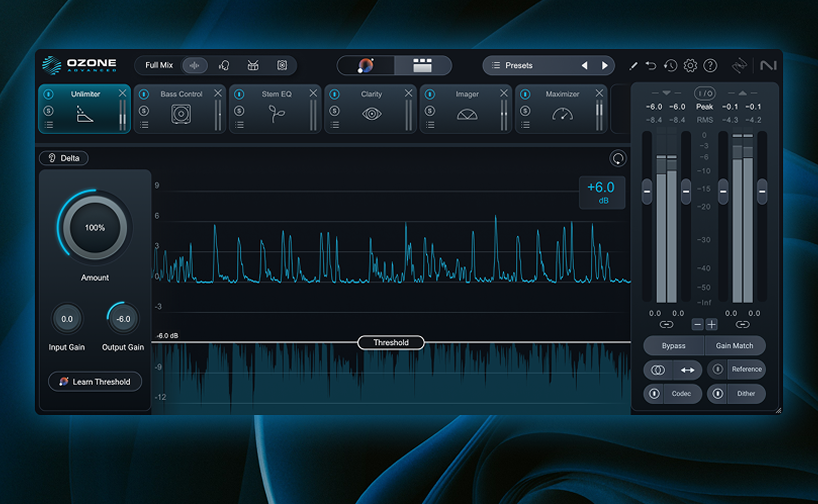Screen dimensions: 818x504
Task: Open the Imager preset list
Action: click(430, 125)
